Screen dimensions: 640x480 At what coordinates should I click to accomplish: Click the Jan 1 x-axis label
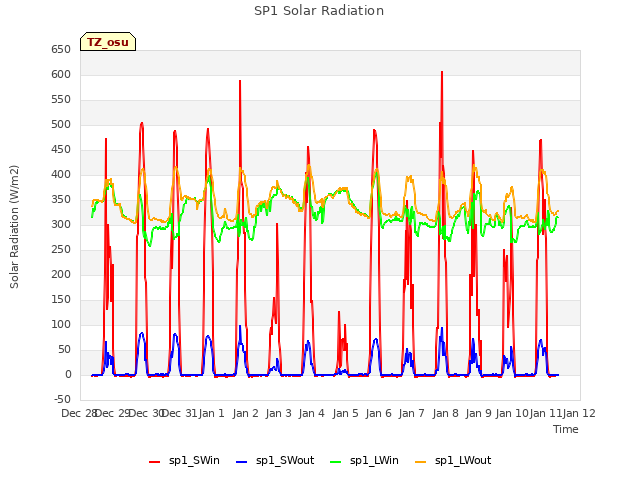pos(212,413)
